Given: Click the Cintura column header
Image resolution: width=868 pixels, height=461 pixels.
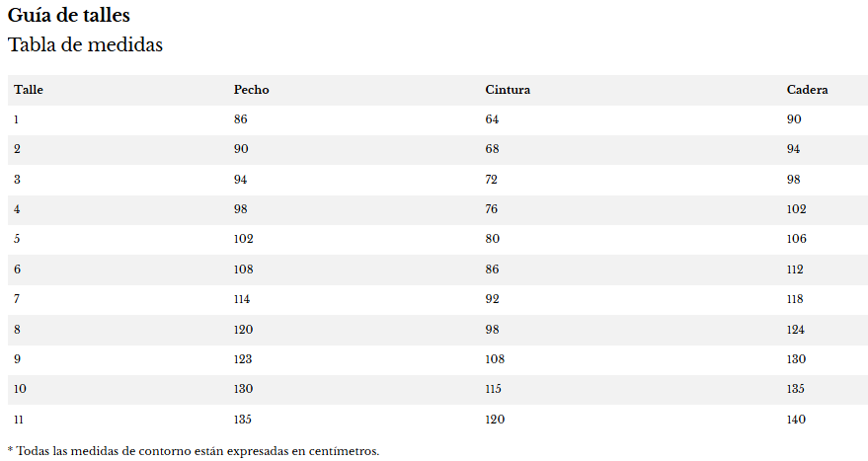Looking at the screenshot, I should [x=508, y=90].
